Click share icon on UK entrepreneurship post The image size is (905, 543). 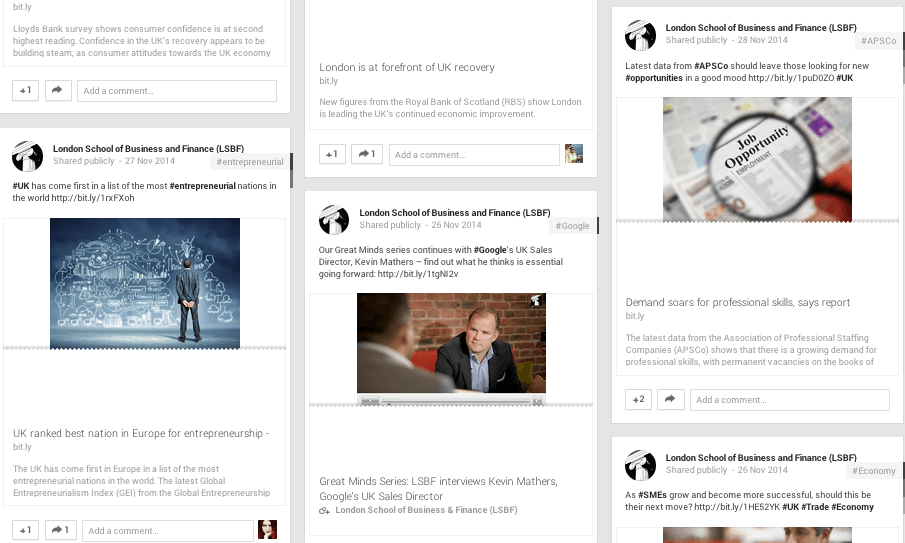click(60, 530)
